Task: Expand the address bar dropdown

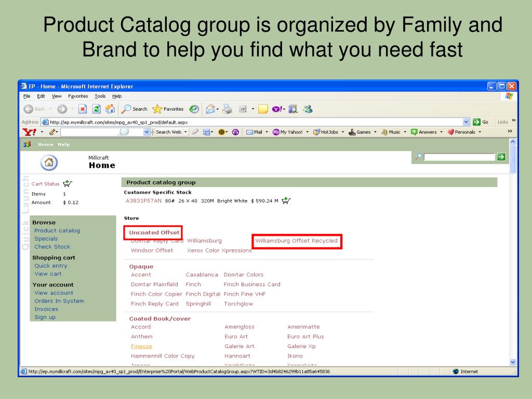Action: click(x=466, y=122)
